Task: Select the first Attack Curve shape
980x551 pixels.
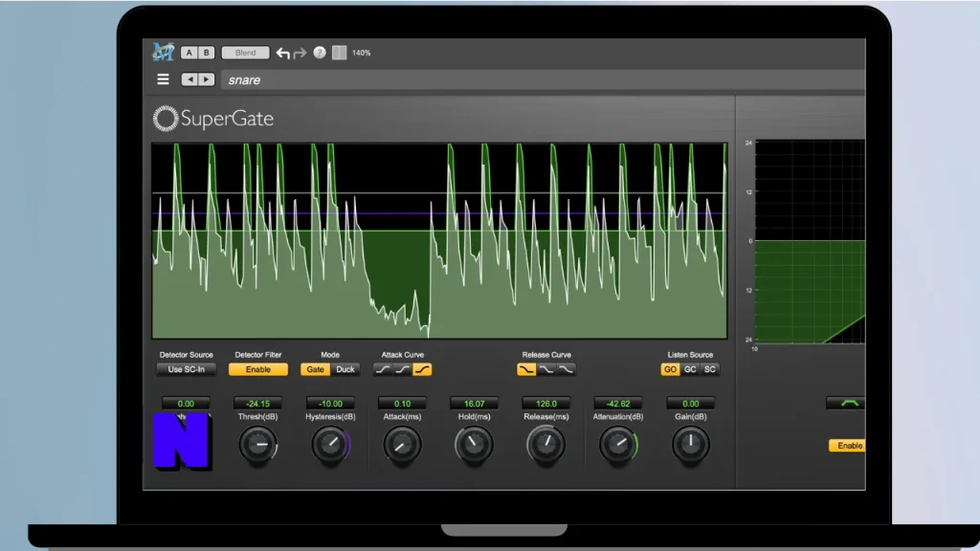Action: click(x=383, y=369)
